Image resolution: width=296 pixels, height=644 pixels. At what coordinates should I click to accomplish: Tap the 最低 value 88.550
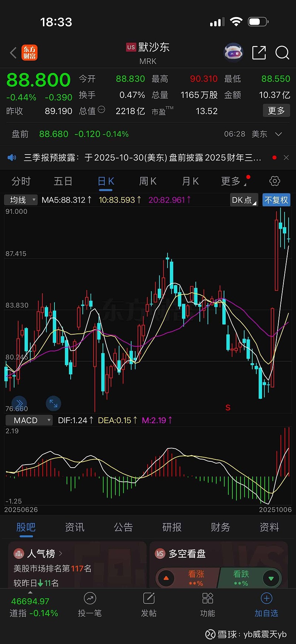(x=276, y=79)
